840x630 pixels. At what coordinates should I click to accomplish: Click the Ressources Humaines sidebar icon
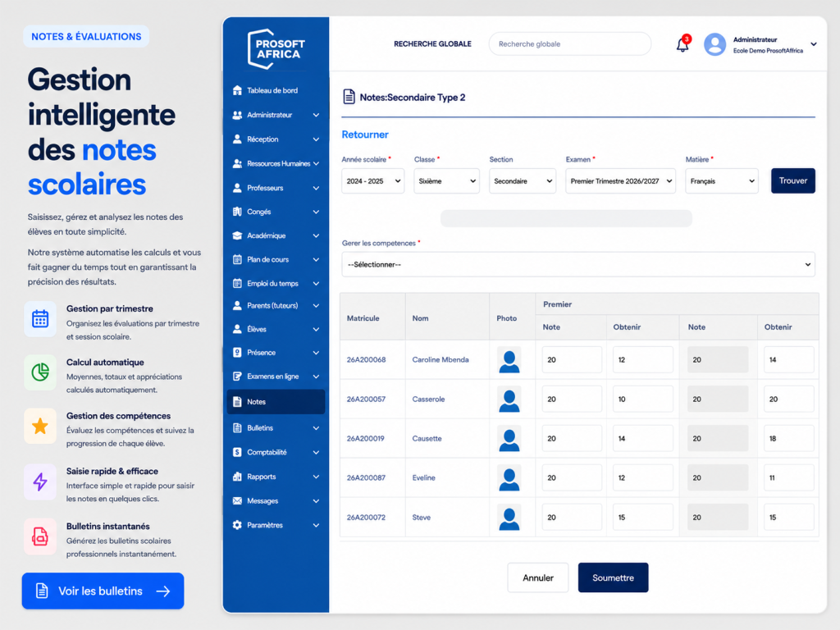(x=237, y=163)
